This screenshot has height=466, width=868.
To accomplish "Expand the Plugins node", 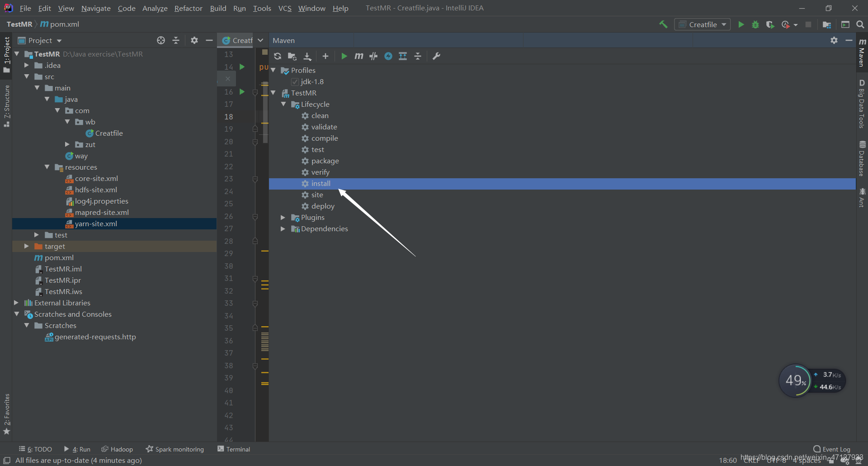I will (x=283, y=218).
